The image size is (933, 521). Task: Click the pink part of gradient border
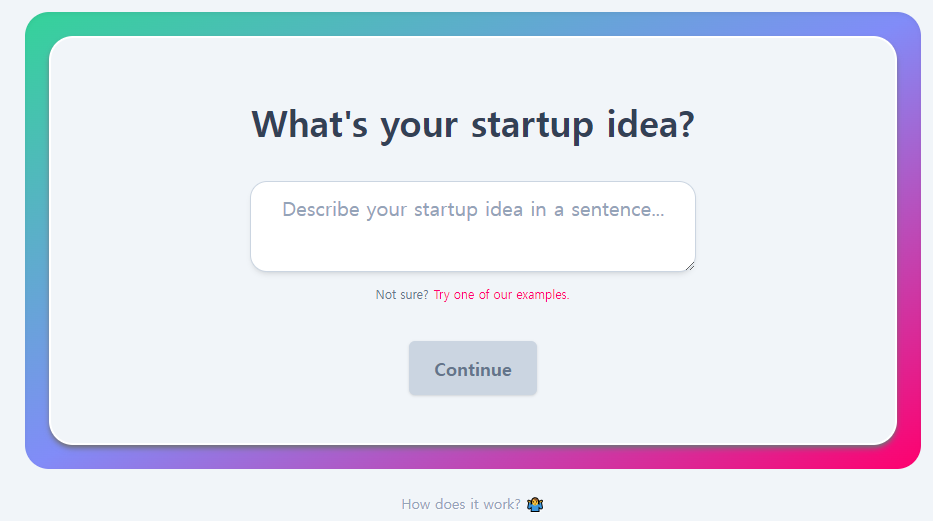coord(908,440)
